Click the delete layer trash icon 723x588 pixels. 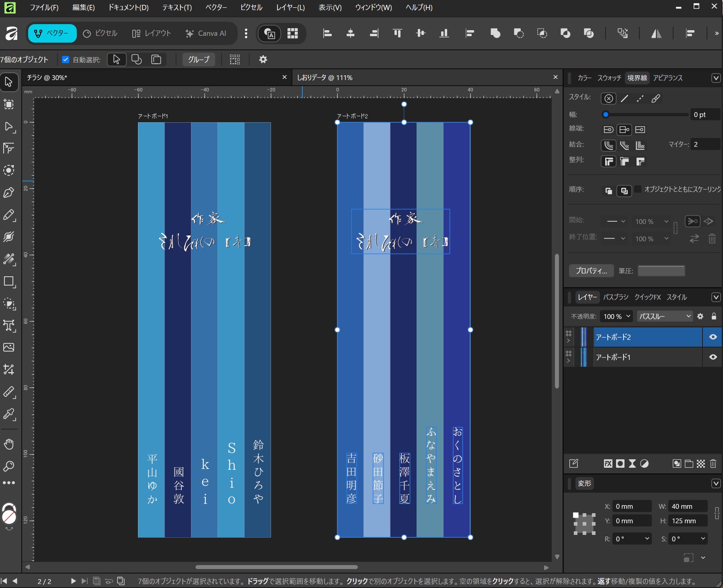pyautogui.click(x=713, y=464)
